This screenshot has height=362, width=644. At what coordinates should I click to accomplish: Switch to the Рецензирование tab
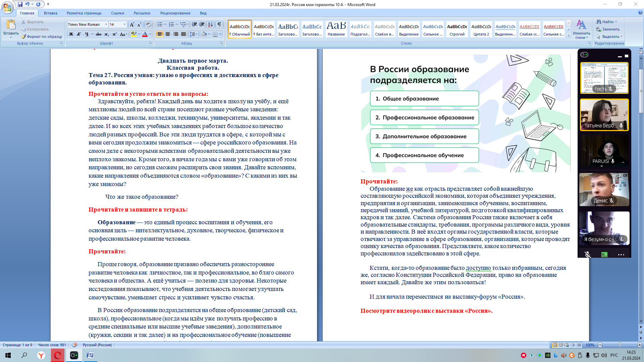pyautogui.click(x=175, y=13)
